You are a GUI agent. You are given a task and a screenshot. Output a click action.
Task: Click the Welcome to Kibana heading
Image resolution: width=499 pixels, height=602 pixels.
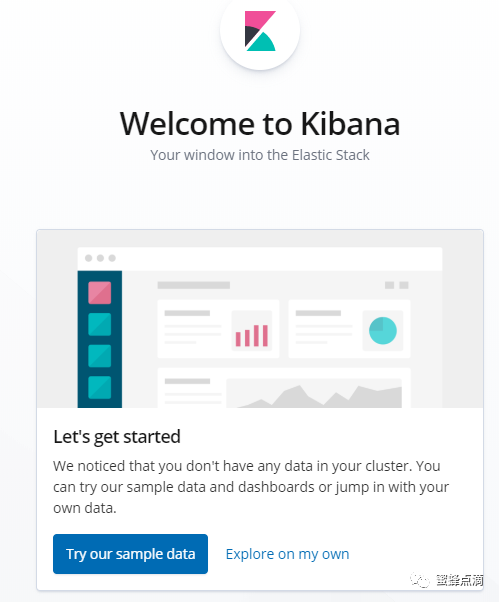(260, 124)
